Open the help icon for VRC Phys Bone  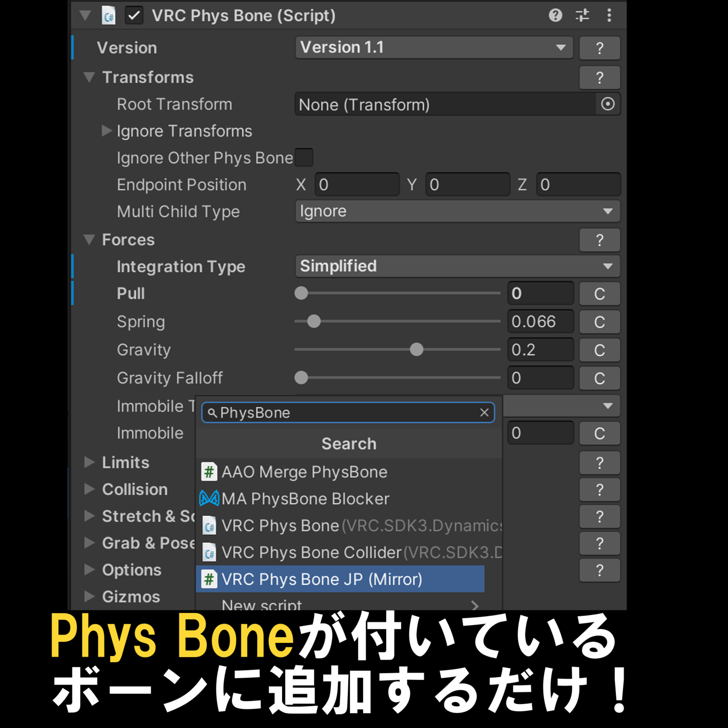click(556, 15)
